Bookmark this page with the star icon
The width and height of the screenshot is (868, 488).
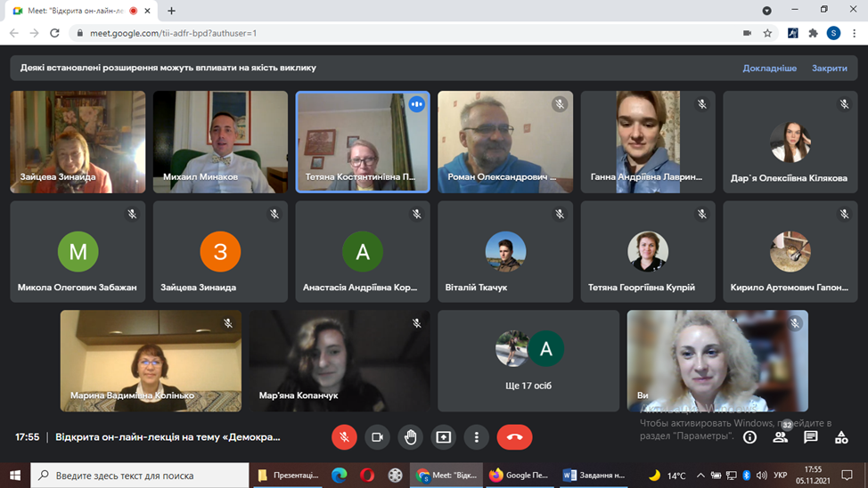[767, 33]
